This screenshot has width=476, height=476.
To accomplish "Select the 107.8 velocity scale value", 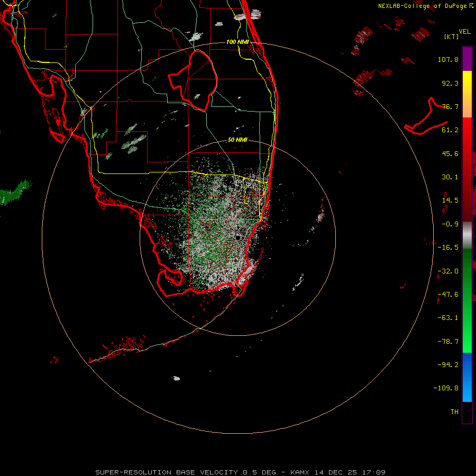I will pyautogui.click(x=448, y=59).
